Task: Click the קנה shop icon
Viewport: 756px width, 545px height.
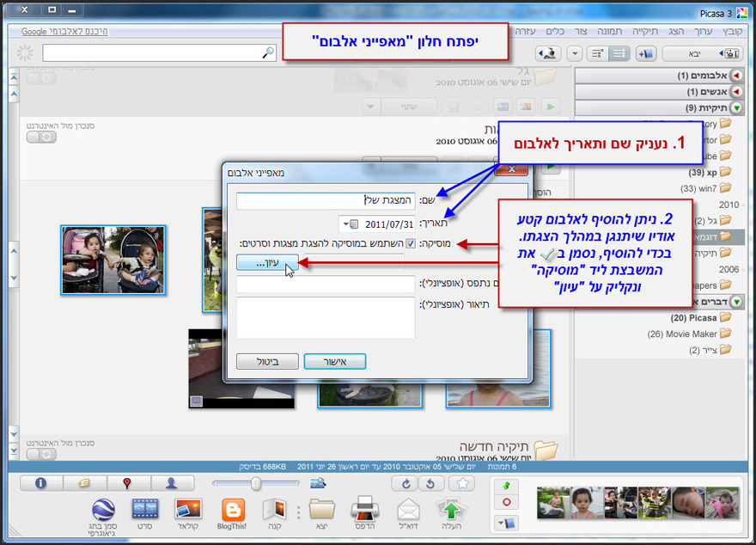Action: coord(275,513)
